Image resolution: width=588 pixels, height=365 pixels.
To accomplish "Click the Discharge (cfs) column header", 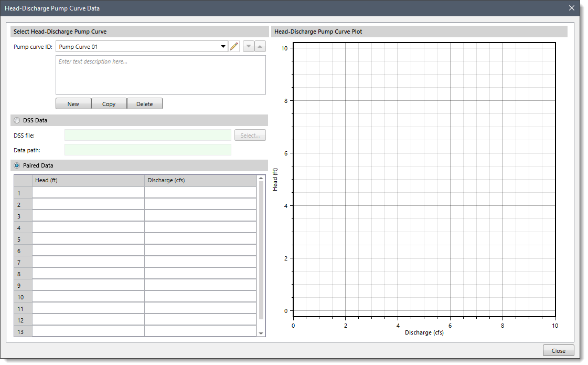I will tap(200, 181).
